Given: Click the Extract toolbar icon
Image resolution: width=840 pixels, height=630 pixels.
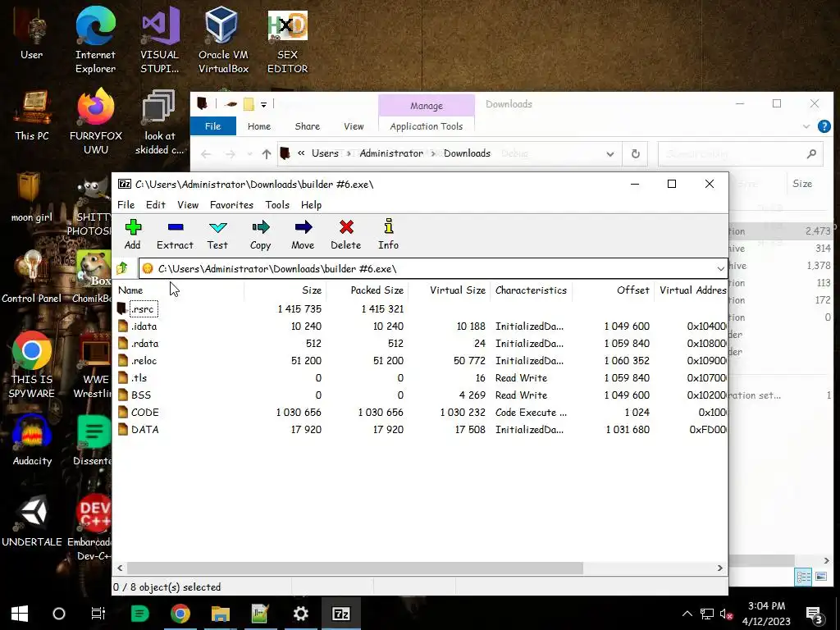Looking at the screenshot, I should 175,234.
